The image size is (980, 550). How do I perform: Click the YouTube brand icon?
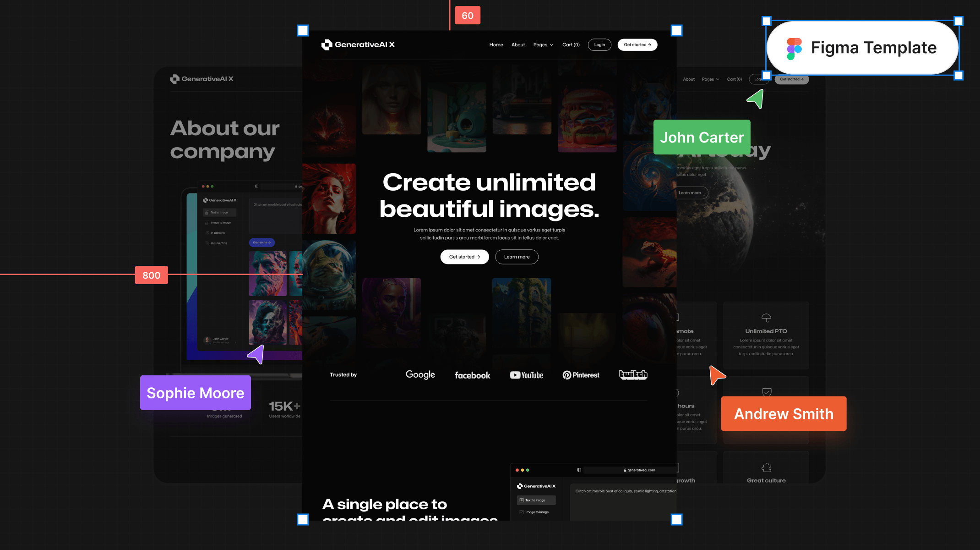pyautogui.click(x=527, y=375)
